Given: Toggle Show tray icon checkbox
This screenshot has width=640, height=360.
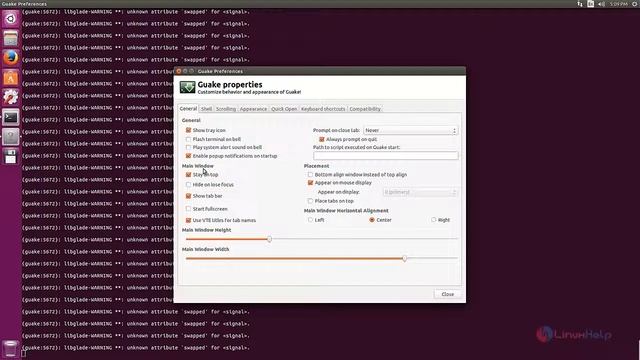Looking at the screenshot, I should [x=188, y=130].
